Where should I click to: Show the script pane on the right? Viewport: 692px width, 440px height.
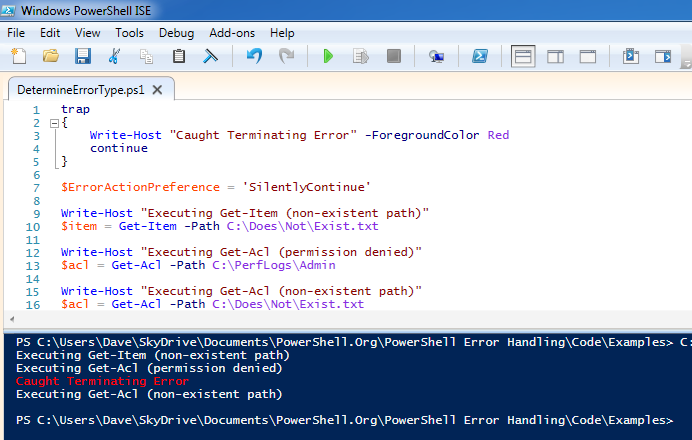coord(556,57)
